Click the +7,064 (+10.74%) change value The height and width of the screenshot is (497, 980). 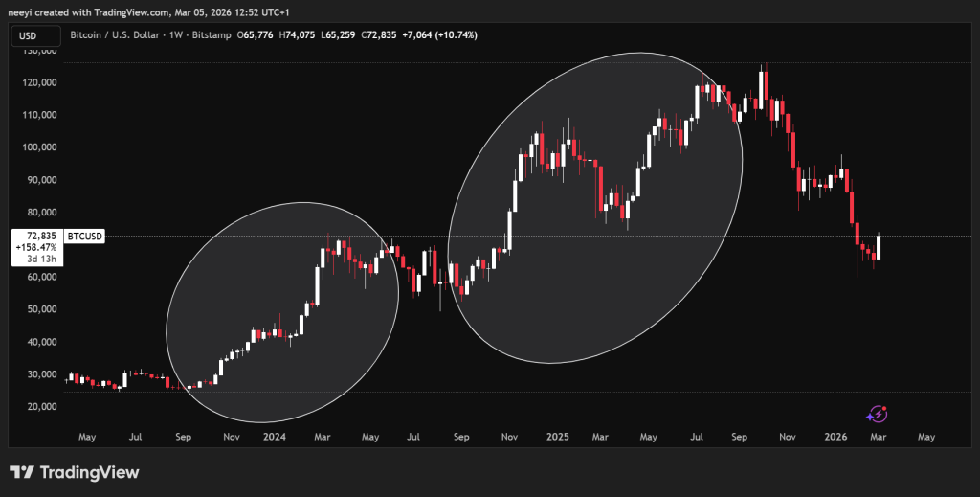click(x=441, y=35)
